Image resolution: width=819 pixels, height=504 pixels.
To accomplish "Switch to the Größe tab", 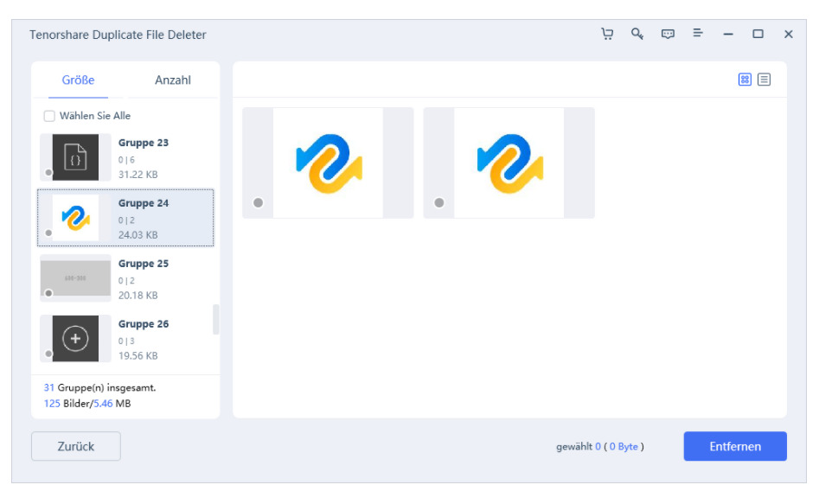I will [79, 80].
